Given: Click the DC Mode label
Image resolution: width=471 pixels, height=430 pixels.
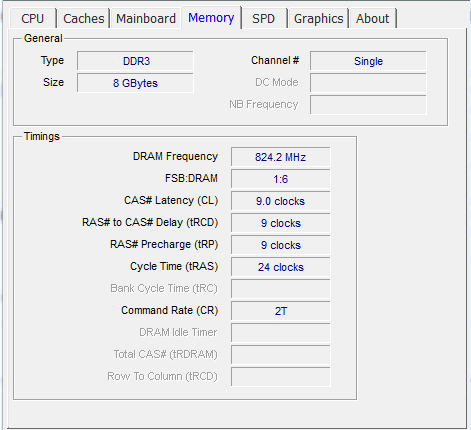Looking at the screenshot, I should coord(277,82).
